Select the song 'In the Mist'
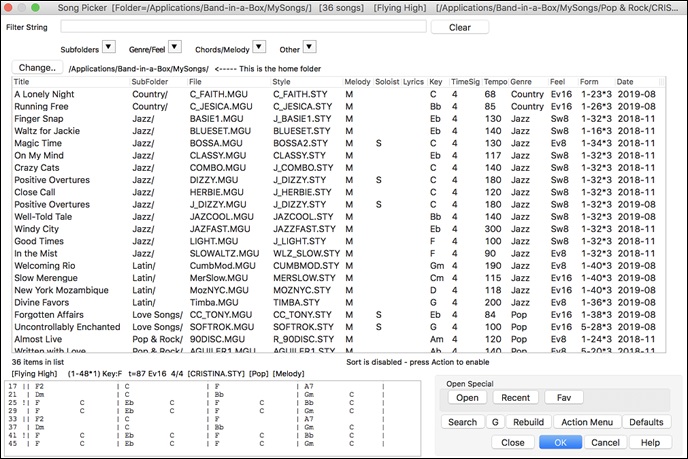 (338, 254)
